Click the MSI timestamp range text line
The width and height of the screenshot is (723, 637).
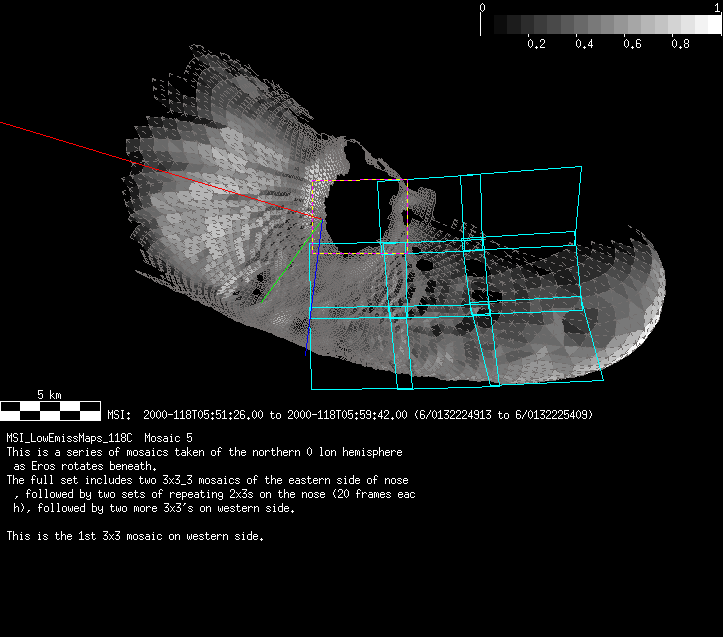[x=350, y=415]
